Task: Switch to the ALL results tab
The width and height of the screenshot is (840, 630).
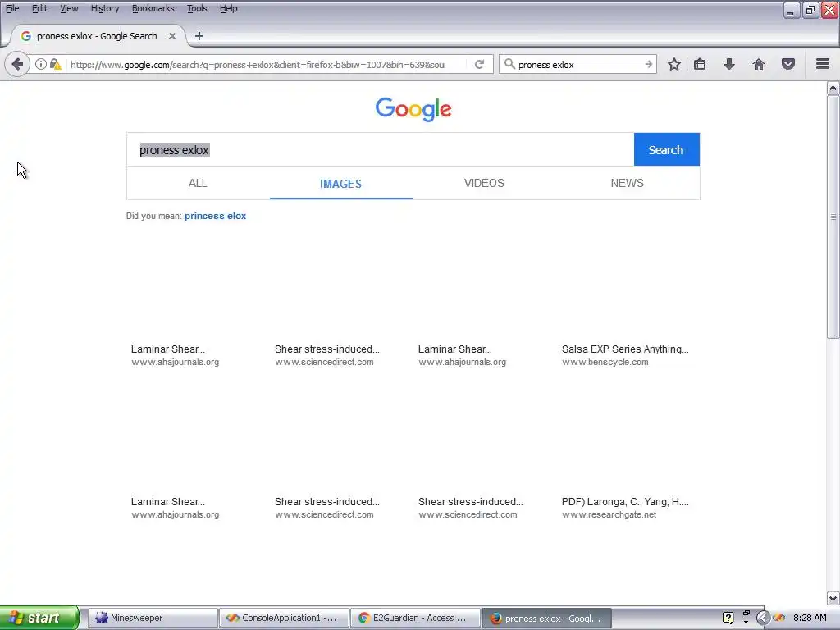Action: 198,183
